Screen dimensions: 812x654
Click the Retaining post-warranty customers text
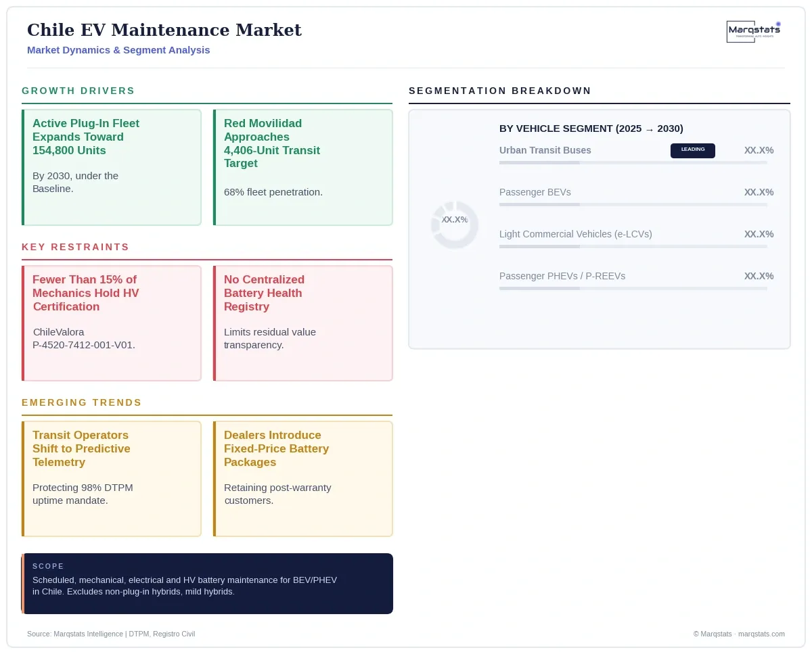pos(277,494)
